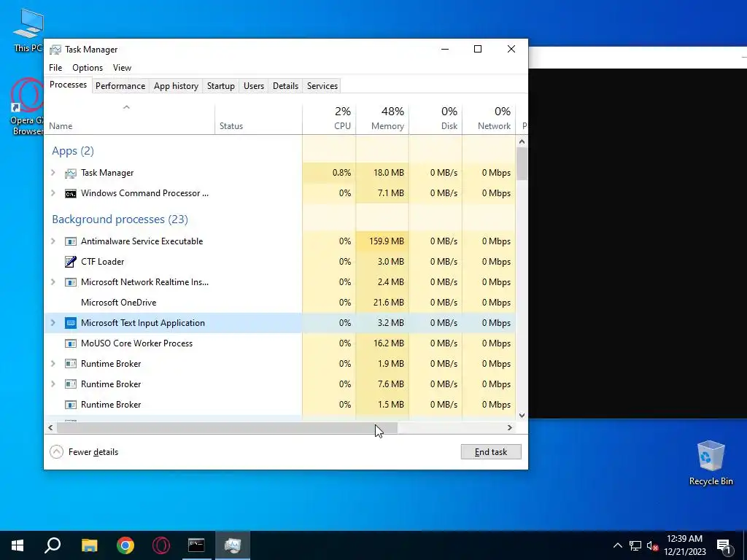The image size is (747, 560).
Task: Open the taskbar clock showing 12:39 AM
Action: (684, 545)
